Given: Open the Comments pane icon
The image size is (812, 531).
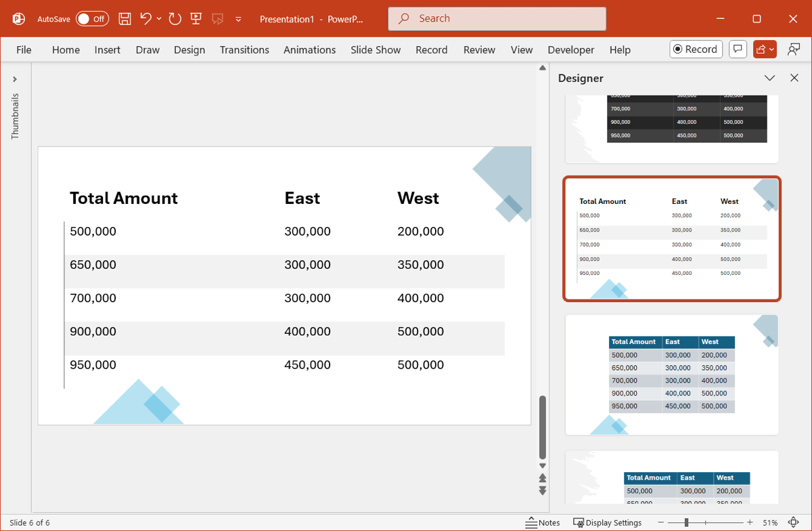Looking at the screenshot, I should pos(738,49).
